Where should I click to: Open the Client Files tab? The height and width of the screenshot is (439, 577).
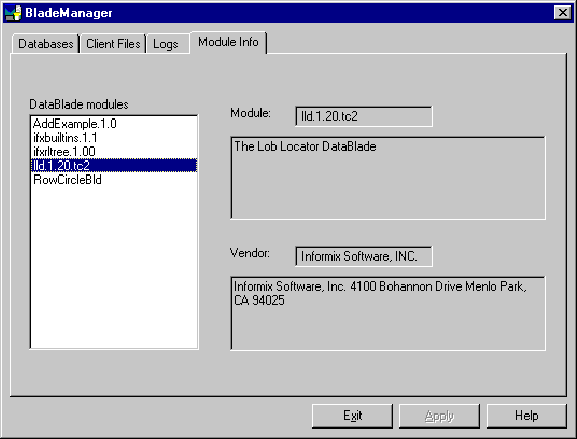[113, 44]
